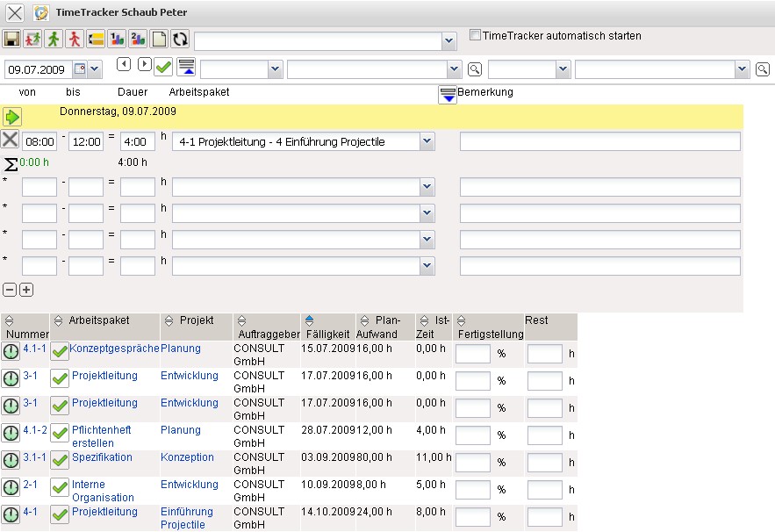The width and height of the screenshot is (775, 532).
Task: Open the date picker dropdown for 09.07.2009
Action: [95, 68]
